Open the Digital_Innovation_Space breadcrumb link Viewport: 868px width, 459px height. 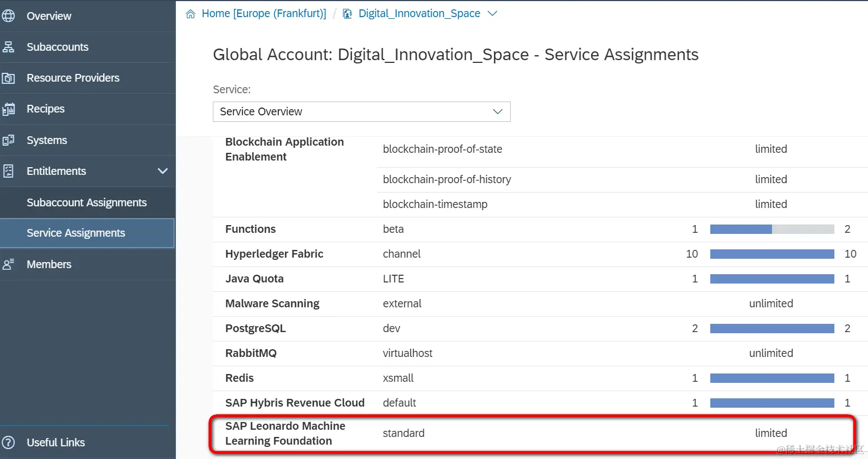419,14
